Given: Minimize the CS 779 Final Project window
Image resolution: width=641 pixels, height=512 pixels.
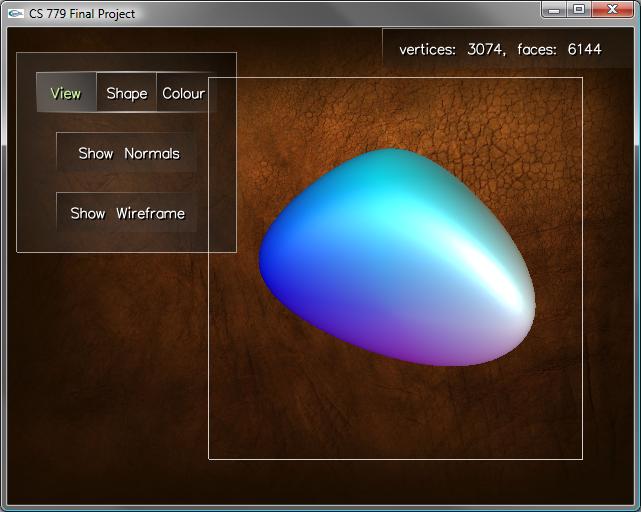Looking at the screenshot, I should (x=555, y=9).
